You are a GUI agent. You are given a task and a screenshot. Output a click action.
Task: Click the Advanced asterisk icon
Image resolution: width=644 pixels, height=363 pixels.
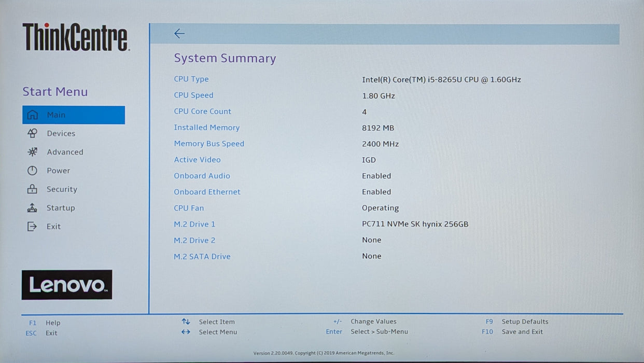pos(32,152)
